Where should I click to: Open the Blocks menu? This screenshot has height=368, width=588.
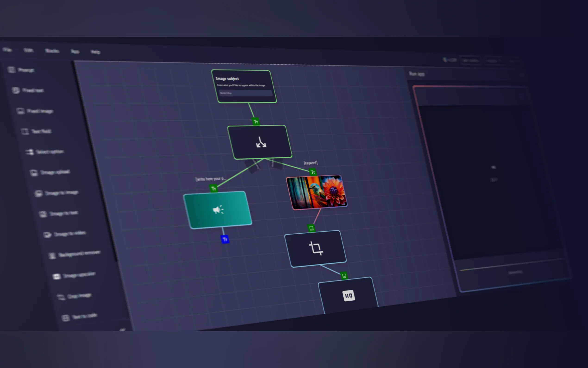[x=52, y=51]
